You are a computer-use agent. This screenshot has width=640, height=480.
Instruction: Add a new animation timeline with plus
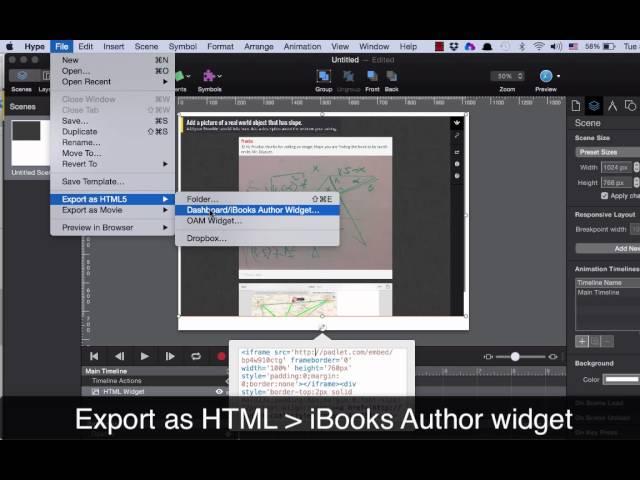click(582, 341)
